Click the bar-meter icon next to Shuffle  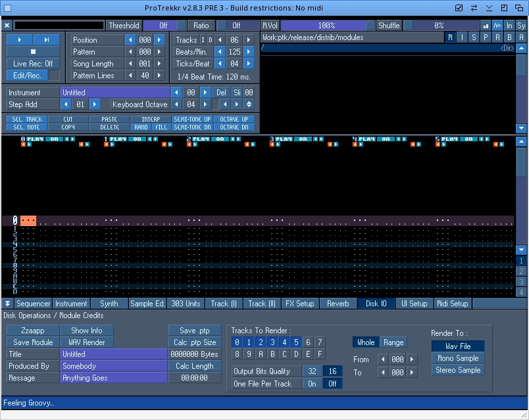[486, 26]
